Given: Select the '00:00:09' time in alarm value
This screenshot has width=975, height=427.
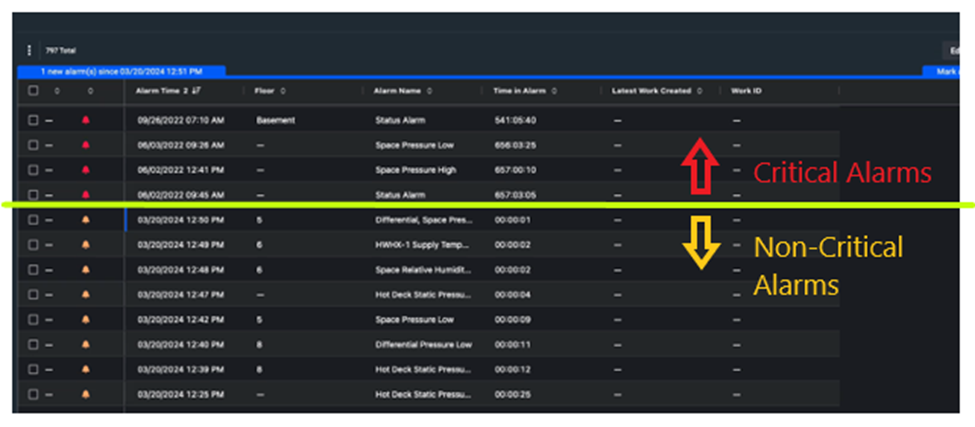Looking at the screenshot, I should coord(512,319).
